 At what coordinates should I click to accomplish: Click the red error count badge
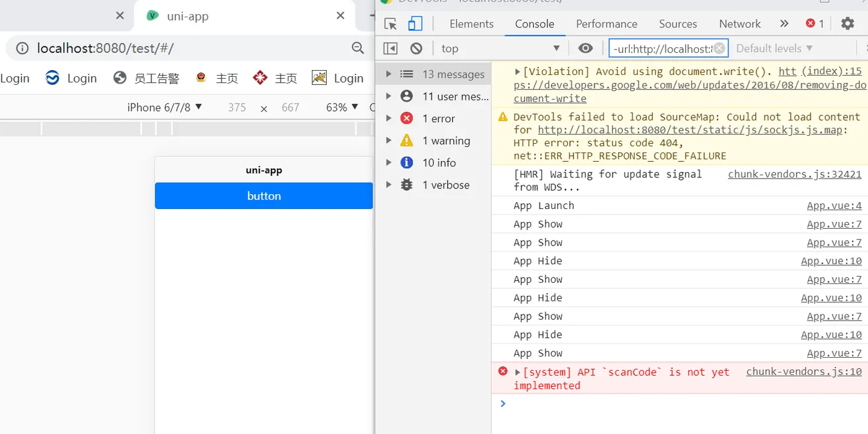point(815,24)
